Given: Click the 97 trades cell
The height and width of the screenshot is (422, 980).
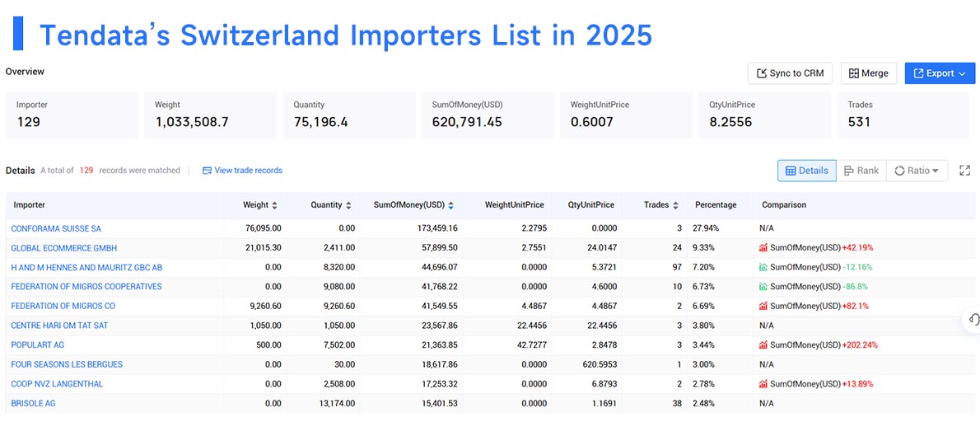Looking at the screenshot, I should (x=678, y=267).
